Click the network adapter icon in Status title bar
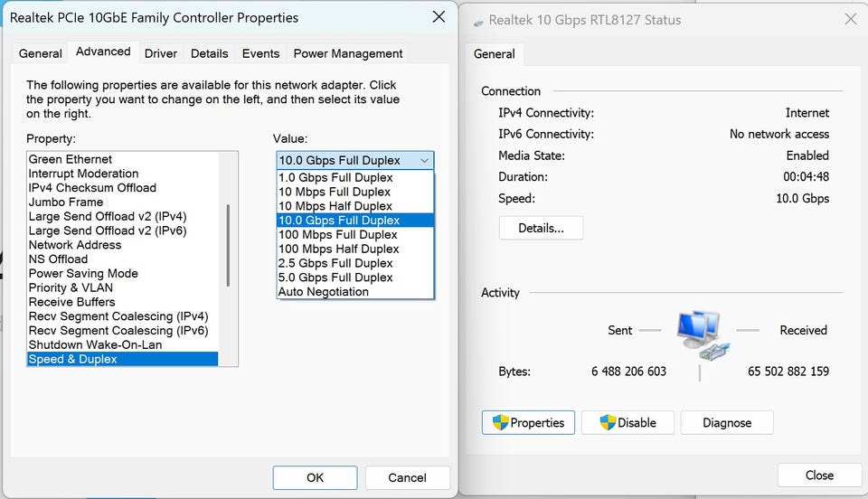The height and width of the screenshot is (499, 868). (479, 23)
